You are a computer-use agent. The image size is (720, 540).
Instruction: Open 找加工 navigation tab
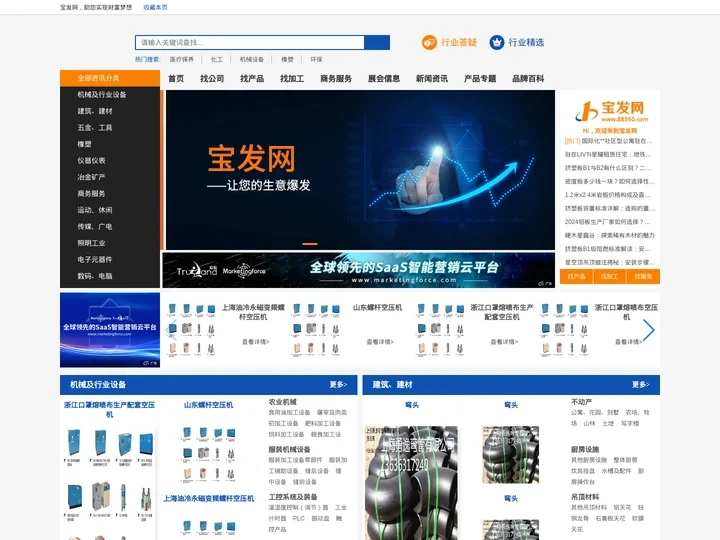point(292,79)
